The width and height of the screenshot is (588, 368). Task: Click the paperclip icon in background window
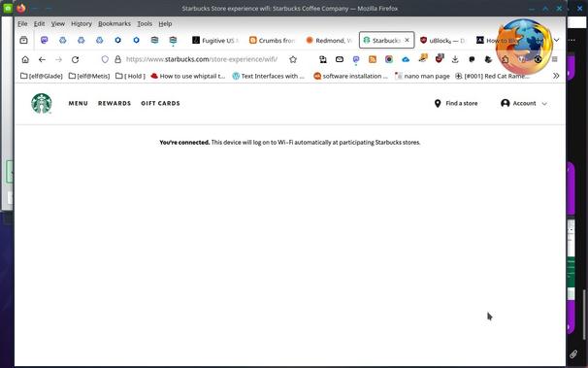pyautogui.click(x=573, y=353)
